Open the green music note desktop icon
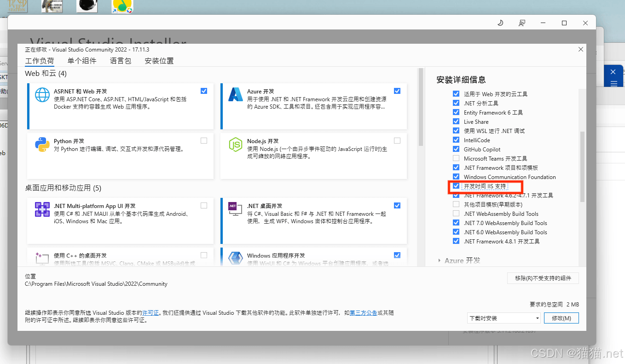625x364 pixels. pos(122,6)
